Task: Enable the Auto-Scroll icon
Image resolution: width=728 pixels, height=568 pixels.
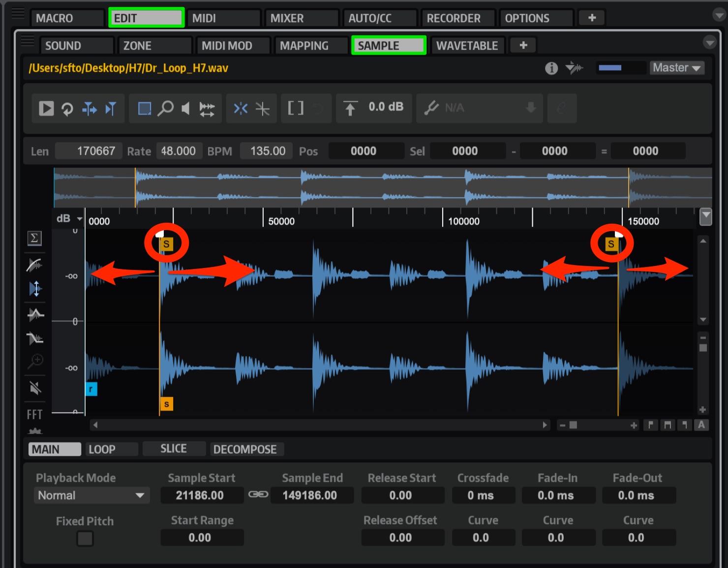Action: coord(89,108)
